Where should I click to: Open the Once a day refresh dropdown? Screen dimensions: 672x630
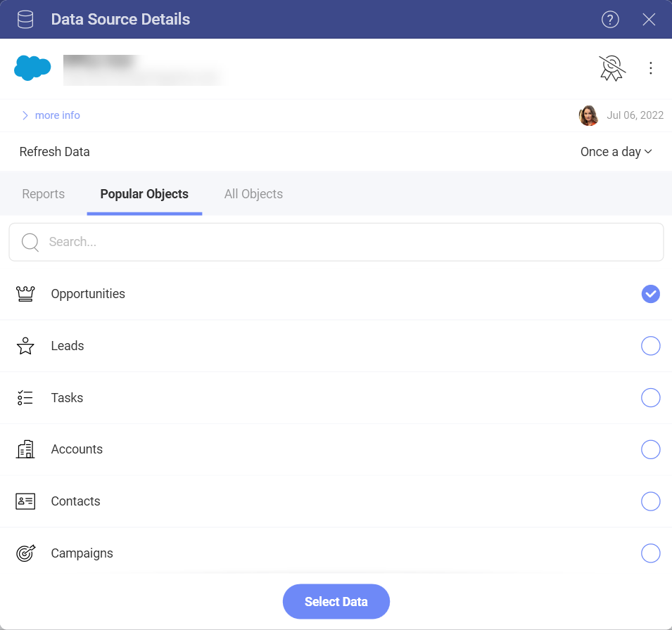(616, 152)
